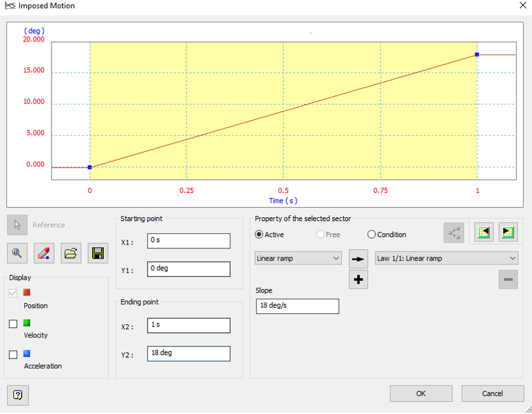Image resolution: width=532 pixels, height=414 pixels.
Task: Open a saved motion law file
Action: click(x=71, y=253)
